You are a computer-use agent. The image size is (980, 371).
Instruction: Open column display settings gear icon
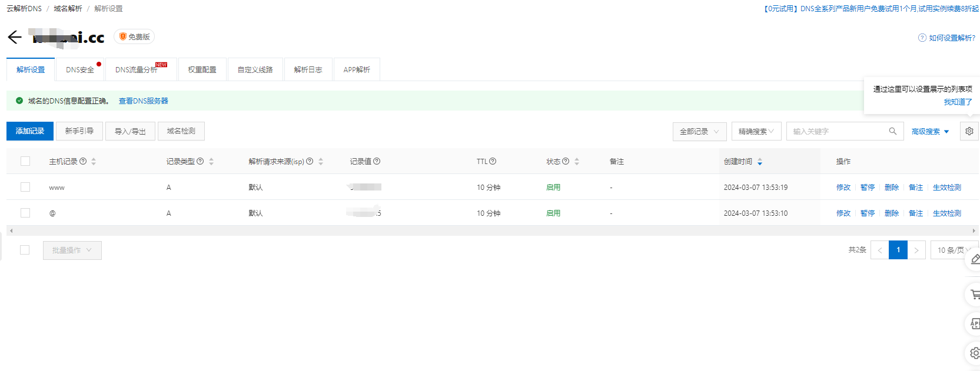tap(969, 131)
